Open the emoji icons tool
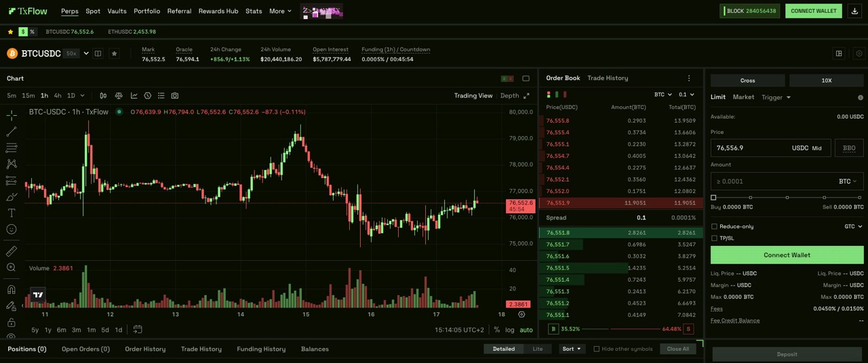Image resolution: width=868 pixels, height=363 pixels. (x=12, y=230)
